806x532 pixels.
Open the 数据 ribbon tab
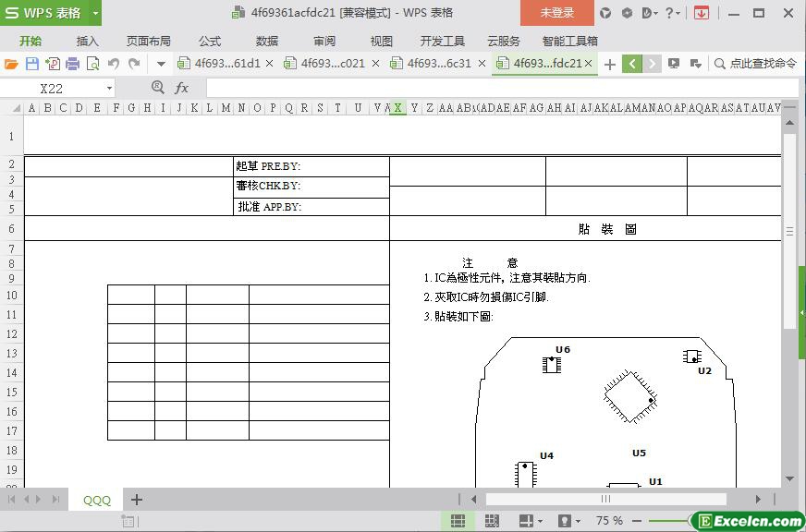[x=267, y=41]
